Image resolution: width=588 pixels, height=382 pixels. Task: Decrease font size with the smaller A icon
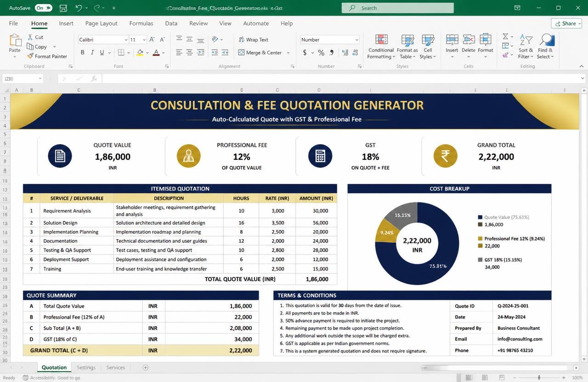click(x=163, y=39)
